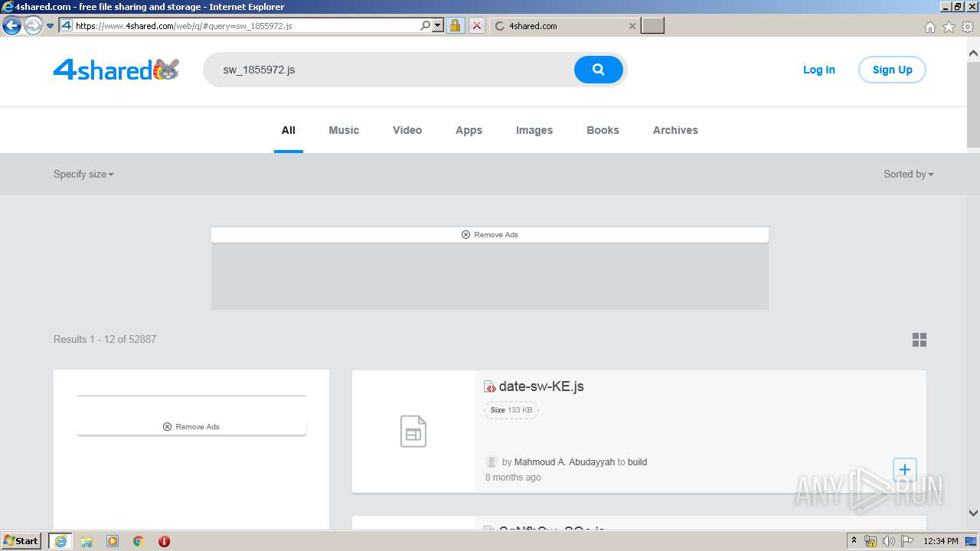Click the browser URL address field

[245, 25]
